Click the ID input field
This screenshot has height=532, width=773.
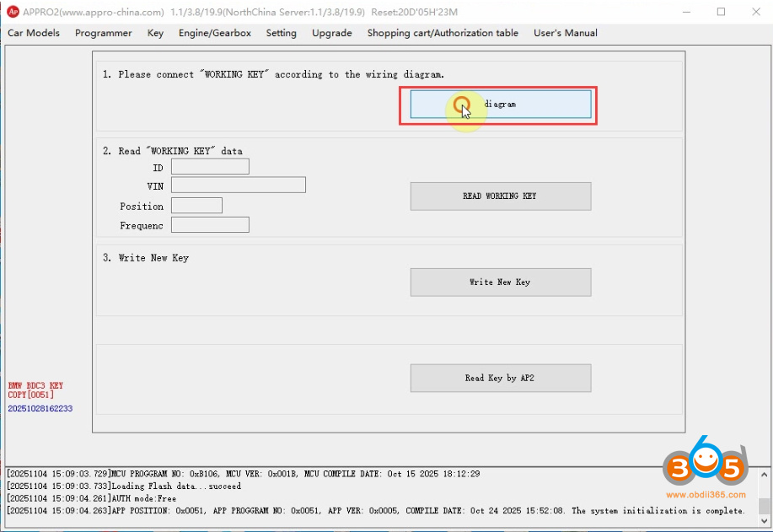click(209, 167)
